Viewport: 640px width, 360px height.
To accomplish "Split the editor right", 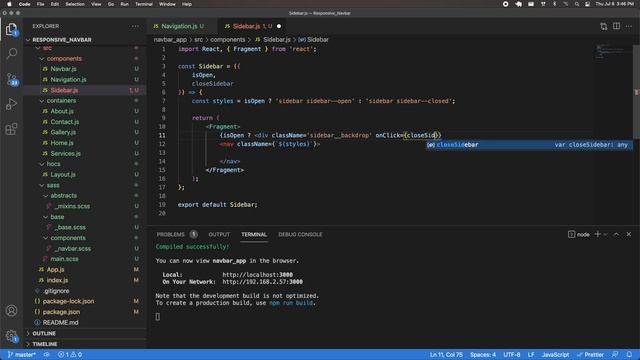I will 616,26.
